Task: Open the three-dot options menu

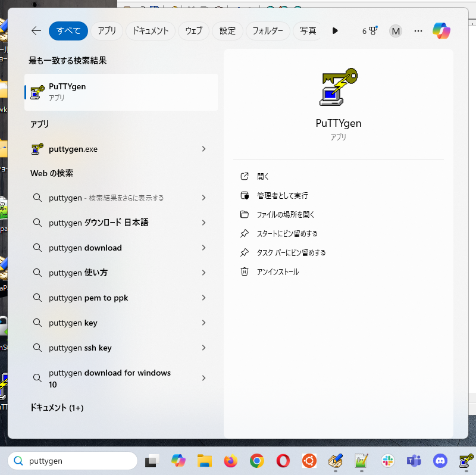Action: (x=418, y=31)
